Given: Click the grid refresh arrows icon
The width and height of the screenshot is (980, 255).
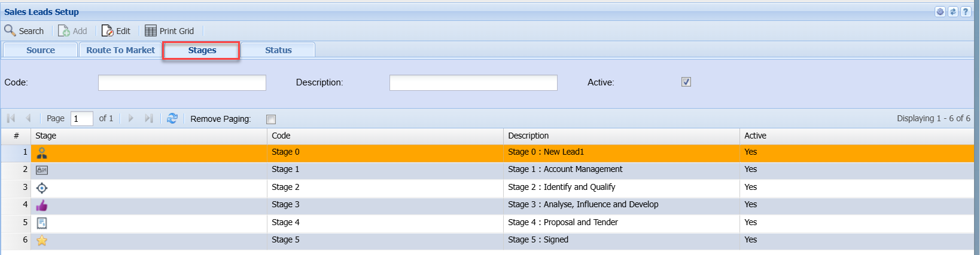Looking at the screenshot, I should [172, 118].
